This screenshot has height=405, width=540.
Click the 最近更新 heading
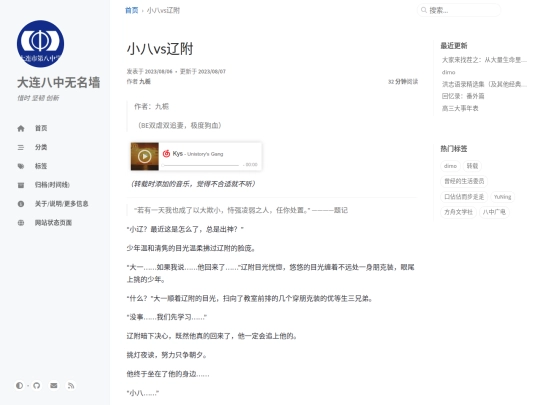pyautogui.click(x=454, y=46)
